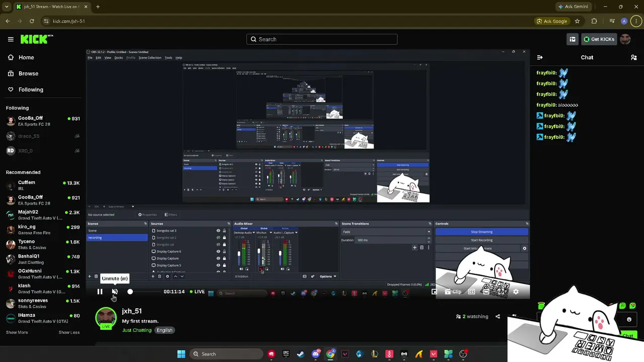This screenshot has height=362, width=644.
Task: Open a new Chrome tab
Action: 98,7
